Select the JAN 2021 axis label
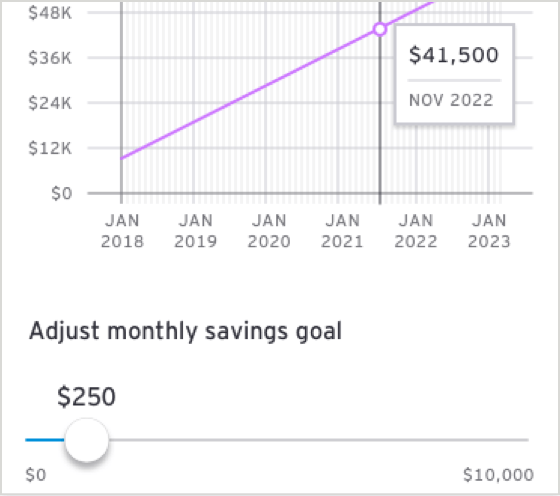 (342, 231)
